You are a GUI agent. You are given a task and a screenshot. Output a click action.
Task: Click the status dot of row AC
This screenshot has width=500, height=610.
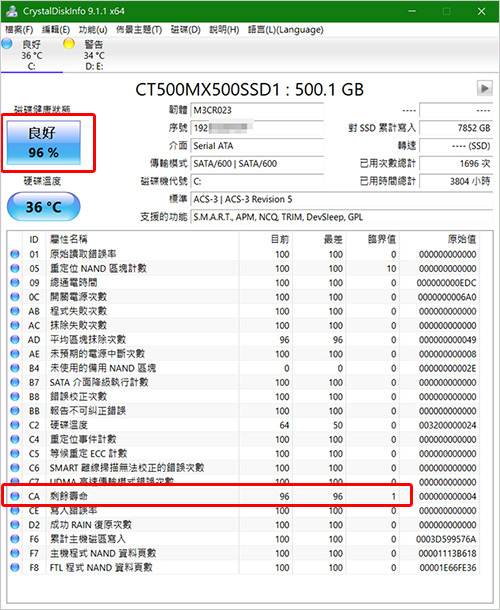click(15, 325)
